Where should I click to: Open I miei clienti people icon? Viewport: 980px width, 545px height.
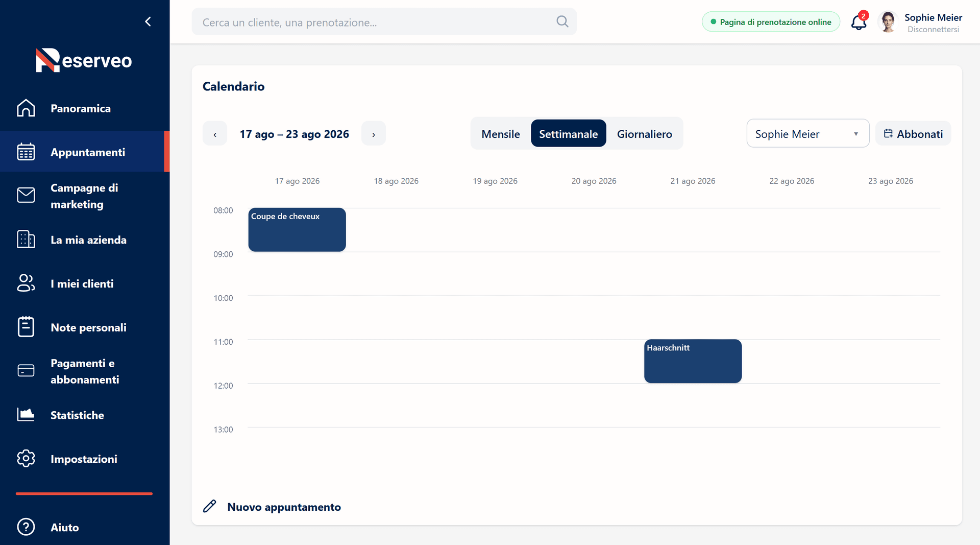click(x=26, y=283)
